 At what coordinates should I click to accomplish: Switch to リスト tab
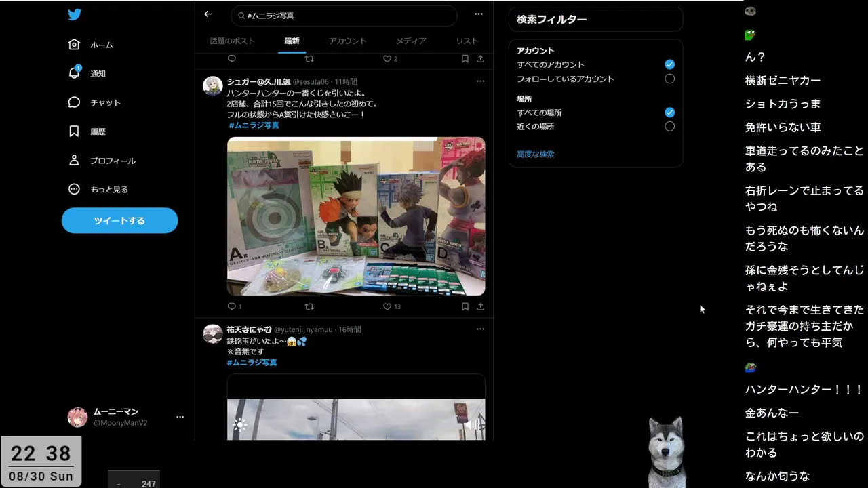467,41
